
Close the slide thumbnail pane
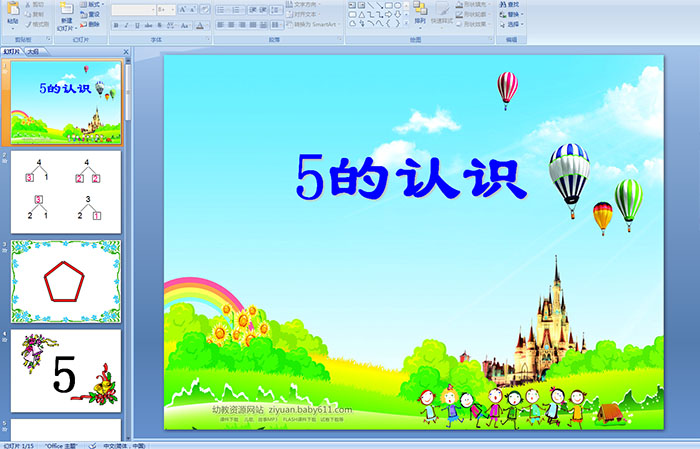(x=126, y=52)
